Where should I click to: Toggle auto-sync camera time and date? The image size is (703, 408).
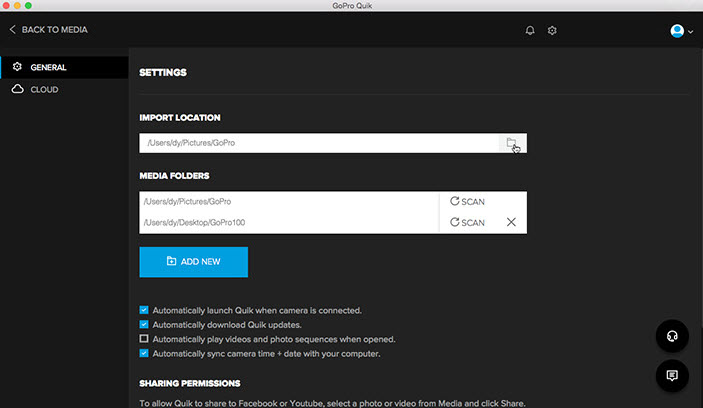pyautogui.click(x=145, y=353)
